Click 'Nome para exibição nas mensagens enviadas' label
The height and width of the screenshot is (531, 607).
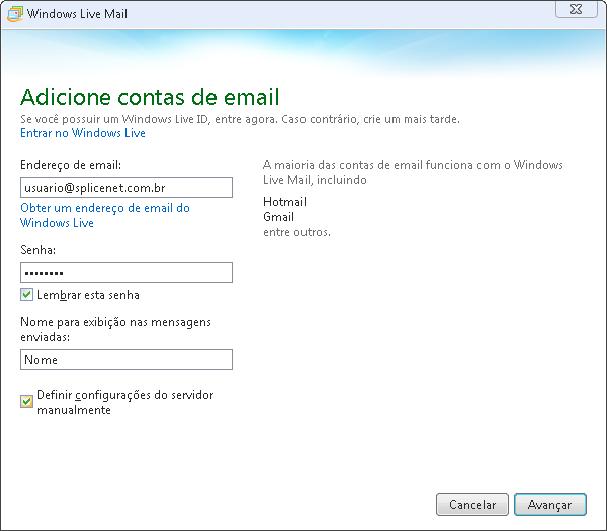click(x=115, y=329)
